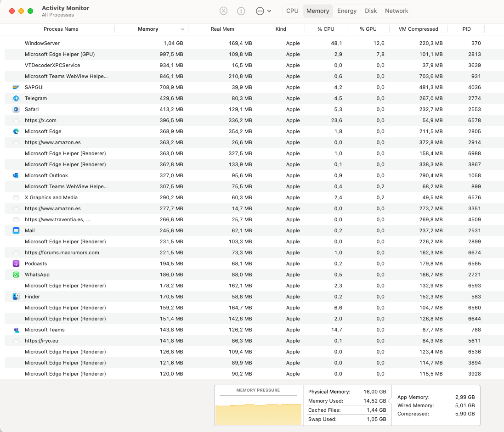Screen dimensions: 504x432
Task: Click Microsoft Teams % CPU value 14,7
Action: (336, 330)
